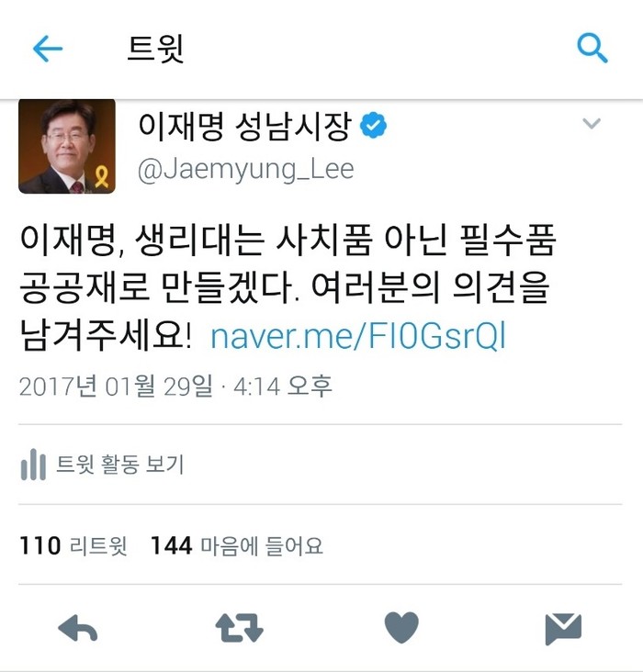
Task: View the 144 마음에 들어요 list
Action: (x=236, y=545)
